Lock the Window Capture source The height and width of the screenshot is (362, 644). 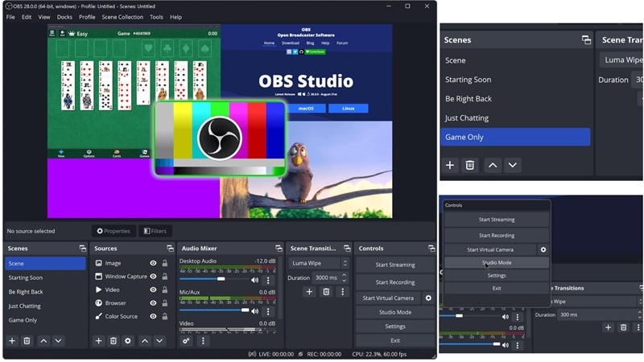(164, 277)
